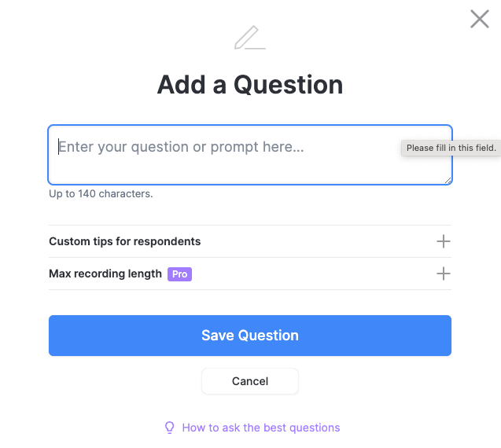The width and height of the screenshot is (501, 448).
Task: Click the pencil icon above the heading
Action: pos(249,38)
